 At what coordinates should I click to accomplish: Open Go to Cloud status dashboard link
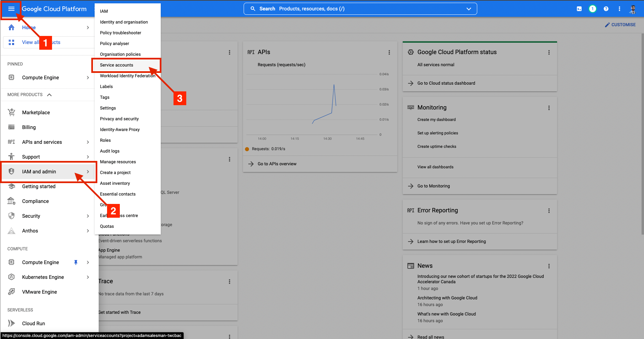[446, 83]
